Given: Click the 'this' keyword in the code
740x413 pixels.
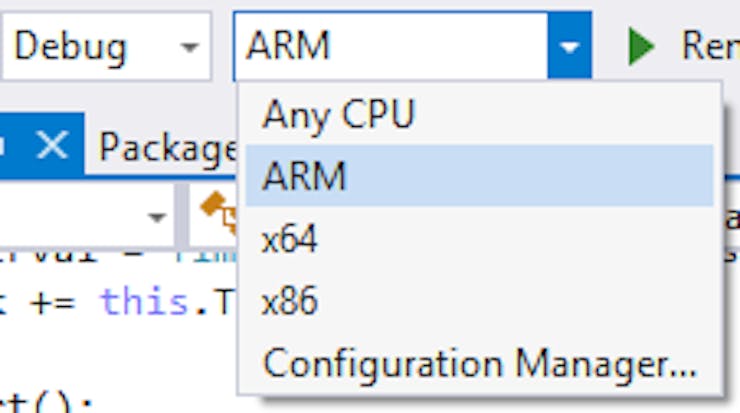Looking at the screenshot, I should pos(143,302).
